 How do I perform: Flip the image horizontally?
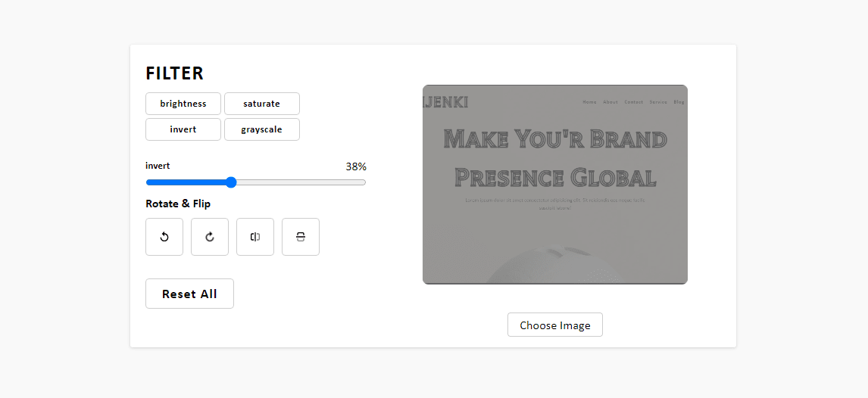click(255, 237)
